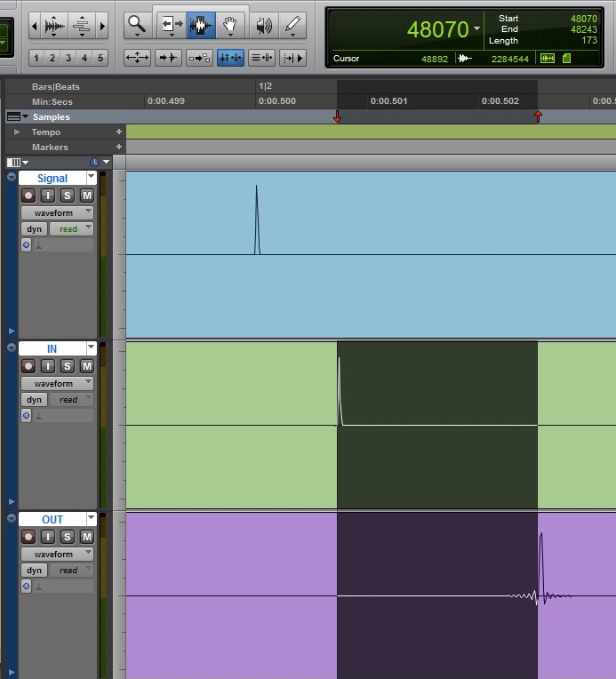Choose the Grabber hand tool
Viewport: 616px width, 679px height.
coord(230,26)
